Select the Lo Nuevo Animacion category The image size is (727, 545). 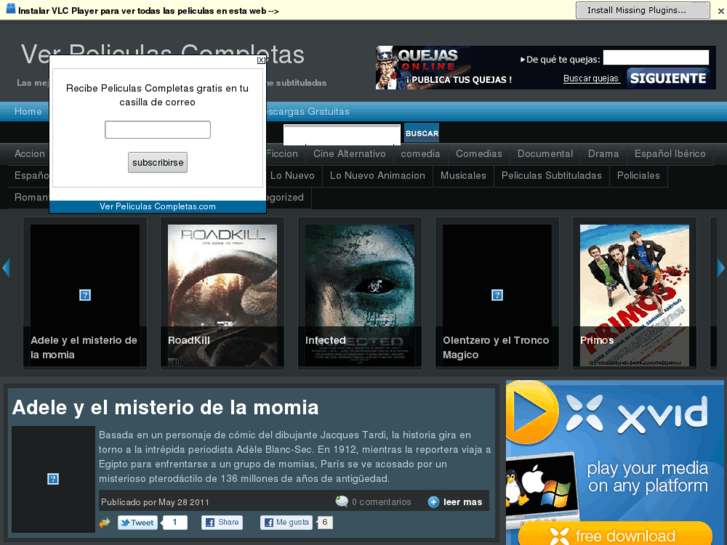click(x=377, y=175)
